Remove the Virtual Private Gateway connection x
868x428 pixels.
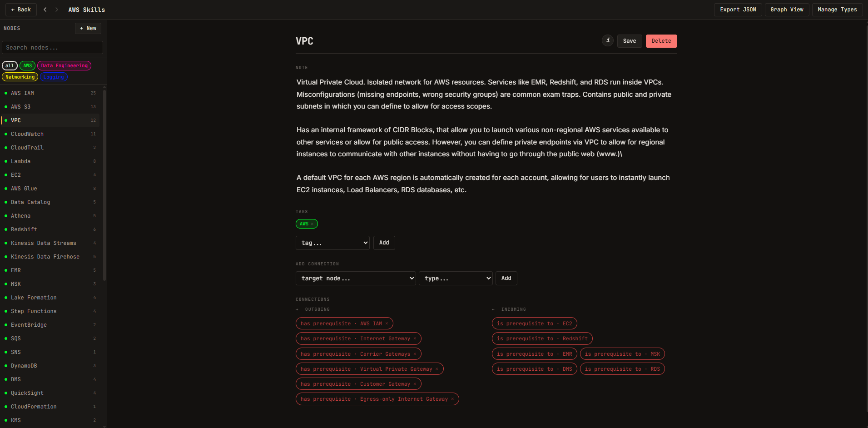pyautogui.click(x=437, y=369)
